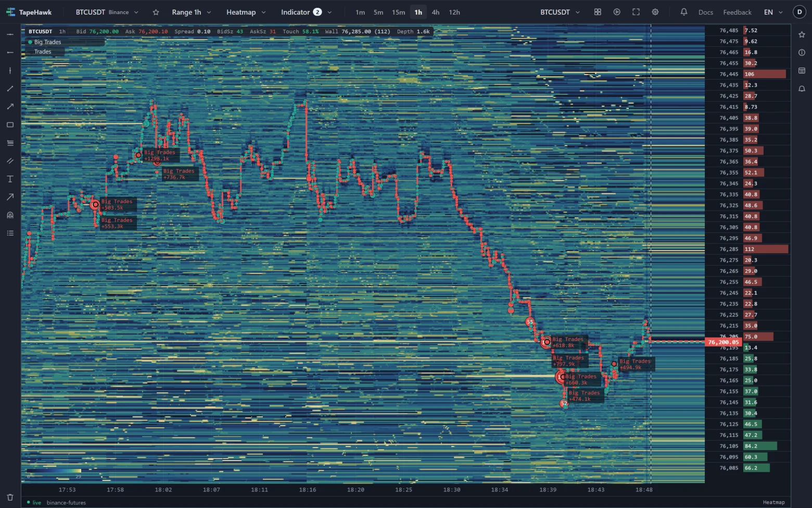Select the trend line tool
Image resolution: width=812 pixels, height=508 pixels.
point(10,89)
